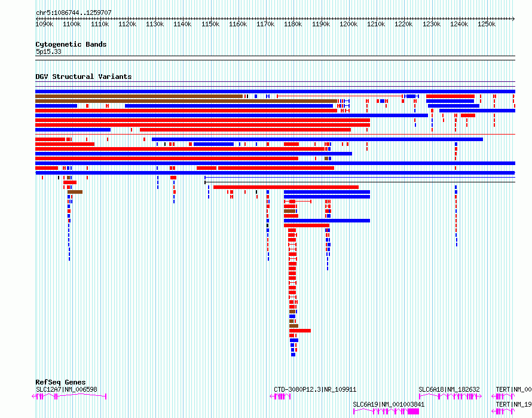Select the SLC6A18 gene model glyph
The image size is (532, 418).
450,396
